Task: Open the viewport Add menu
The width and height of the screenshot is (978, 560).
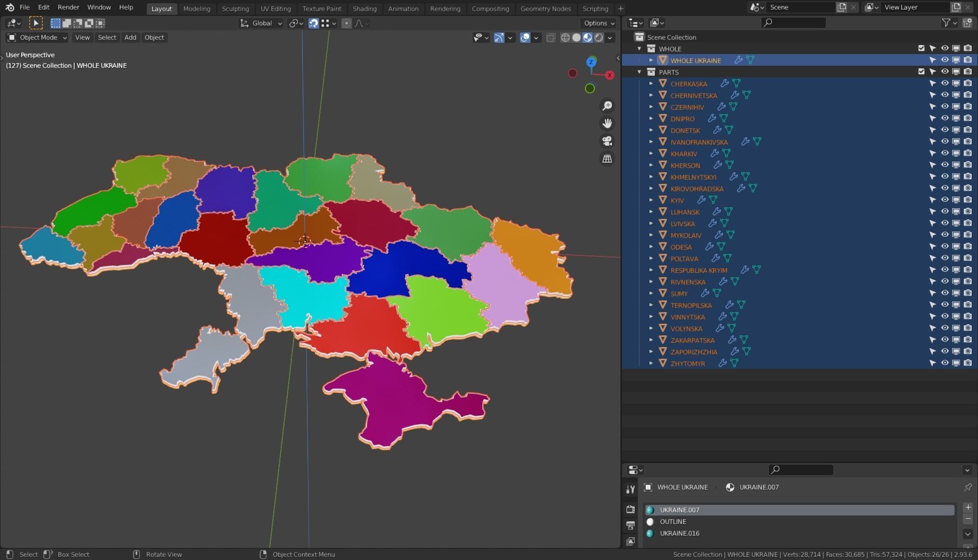Action: 130,38
